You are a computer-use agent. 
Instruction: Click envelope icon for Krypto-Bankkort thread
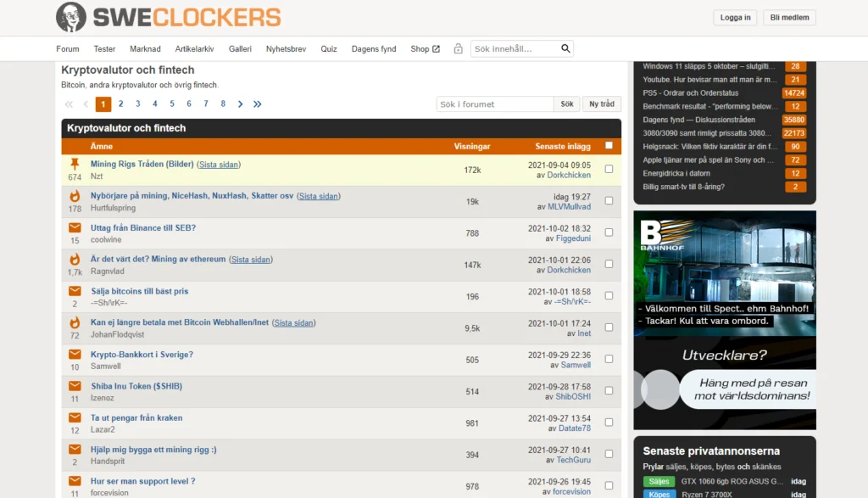(75, 354)
